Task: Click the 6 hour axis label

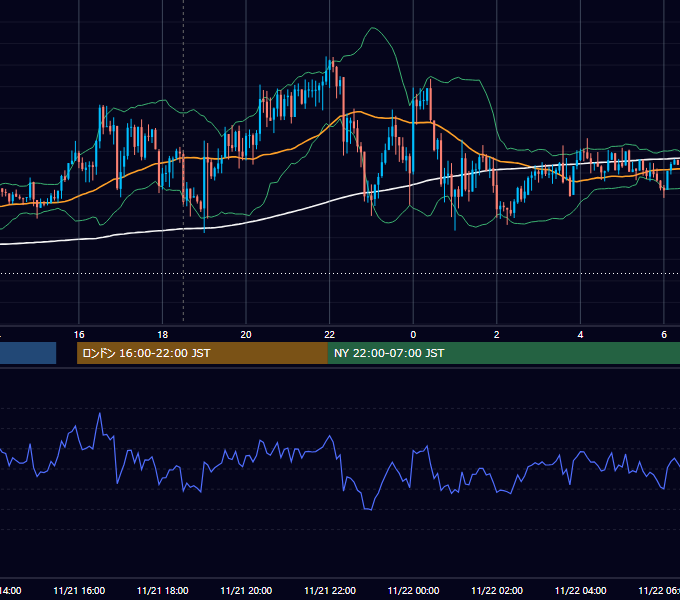Action: coord(664,335)
